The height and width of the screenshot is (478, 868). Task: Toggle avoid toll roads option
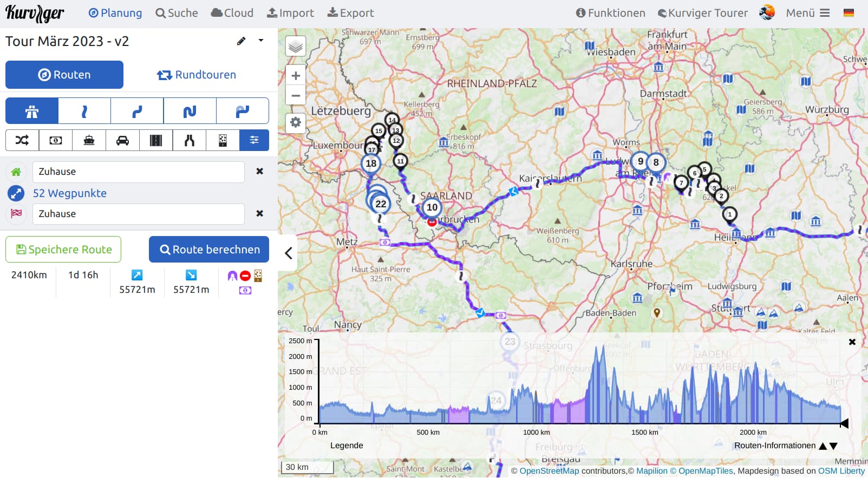coord(56,140)
